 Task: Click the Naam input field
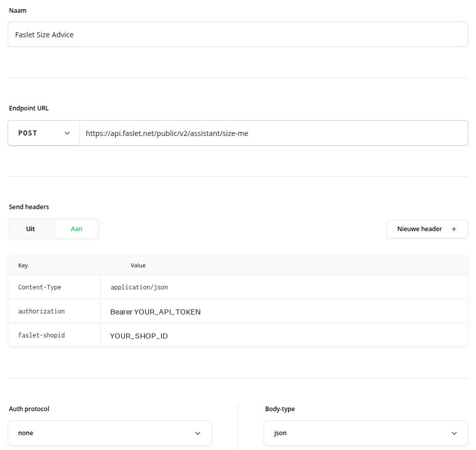pyautogui.click(x=237, y=34)
